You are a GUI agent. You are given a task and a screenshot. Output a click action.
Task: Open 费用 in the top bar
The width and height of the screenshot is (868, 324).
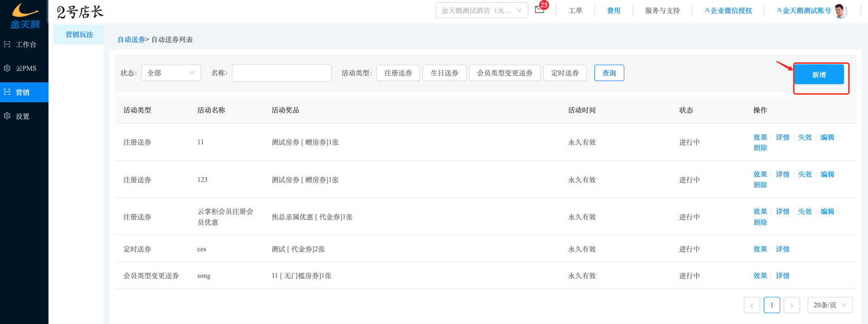click(x=614, y=10)
